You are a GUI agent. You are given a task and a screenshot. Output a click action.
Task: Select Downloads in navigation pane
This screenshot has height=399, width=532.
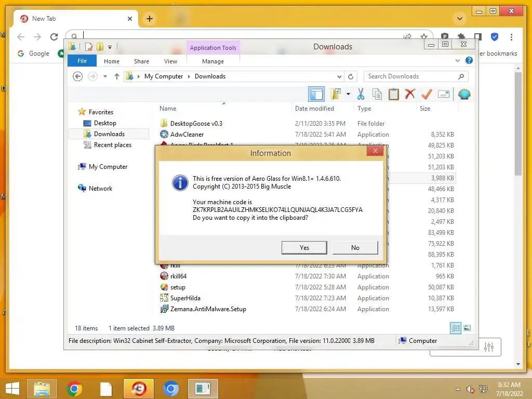(x=109, y=134)
